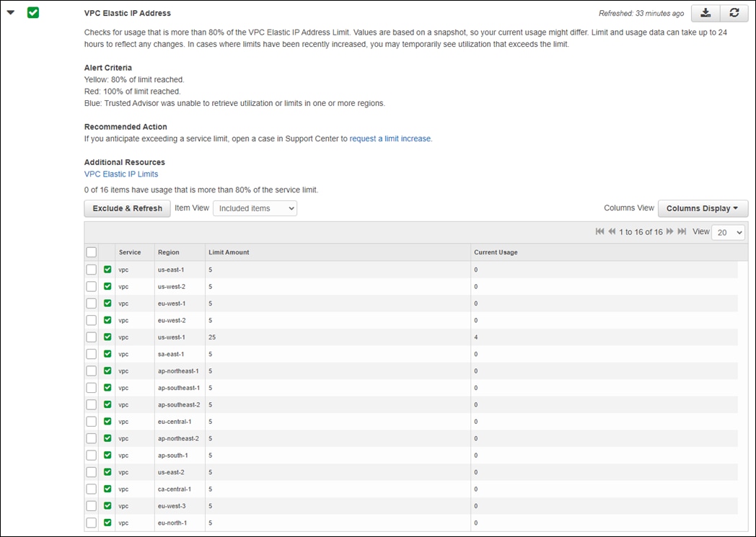The width and height of the screenshot is (756, 537).
Task: Go to previous page arrow icon
Action: tap(612, 231)
